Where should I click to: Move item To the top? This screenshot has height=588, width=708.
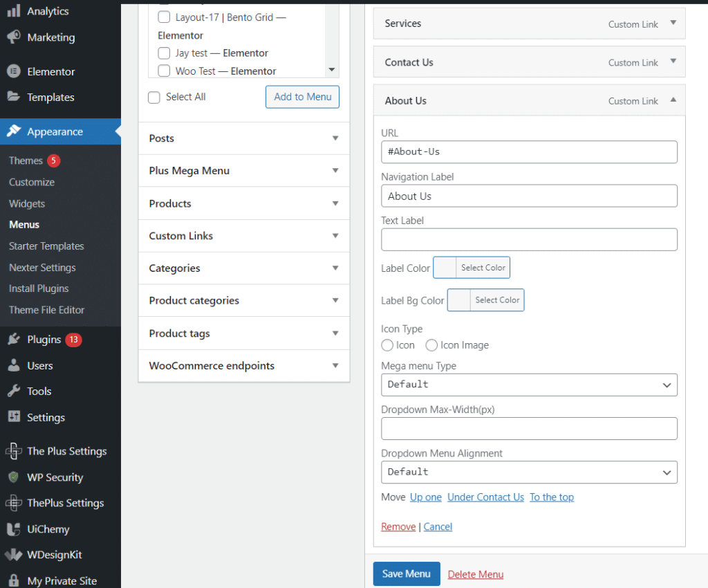pos(552,497)
